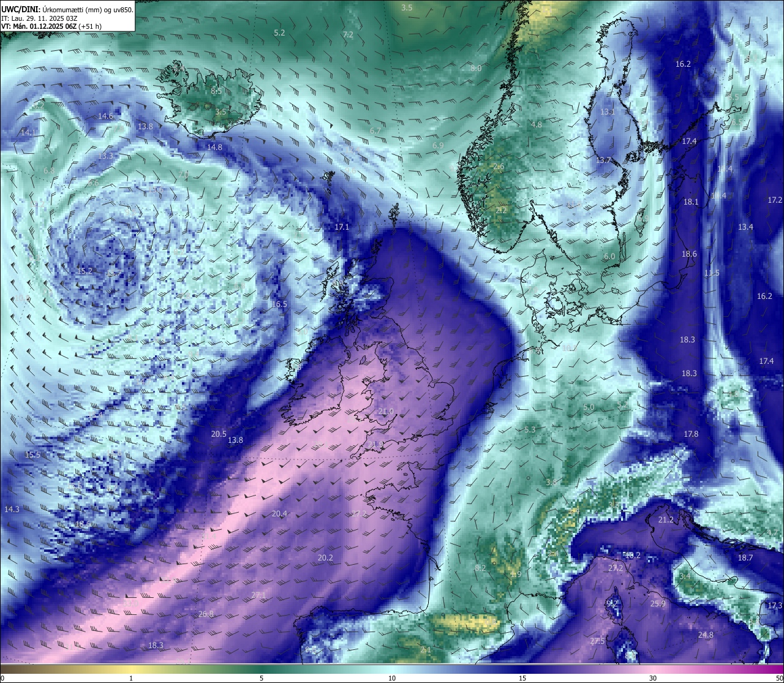Click the 13.3 value southwest of Iceland
784x683 pixels.
[105, 156]
